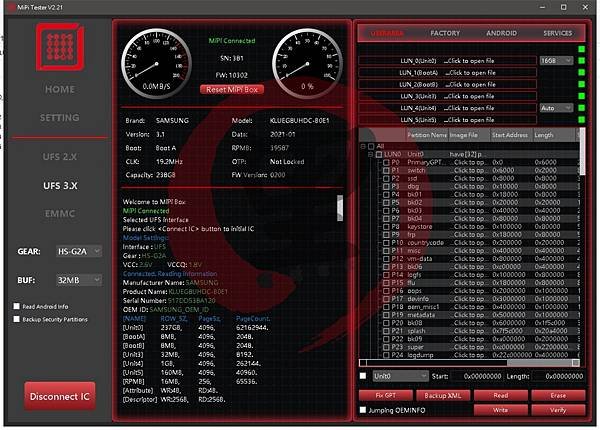The height and width of the screenshot is (430, 600).
Task: Click the green indicator beside LUN_5(Unit5)
Action: (581, 120)
